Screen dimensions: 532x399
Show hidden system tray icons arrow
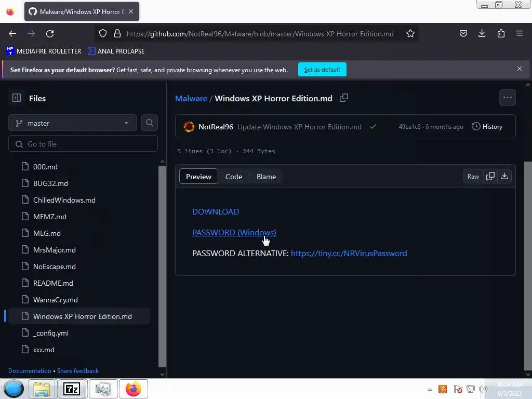coord(430,389)
